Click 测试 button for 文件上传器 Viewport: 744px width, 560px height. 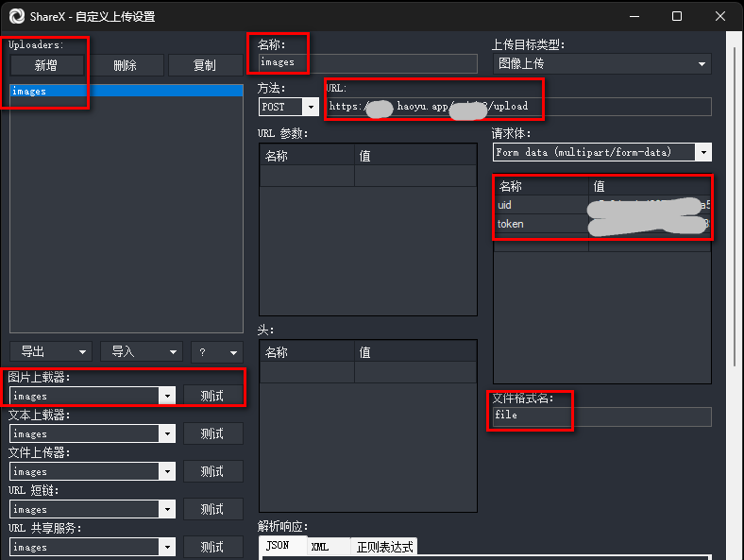tap(213, 471)
